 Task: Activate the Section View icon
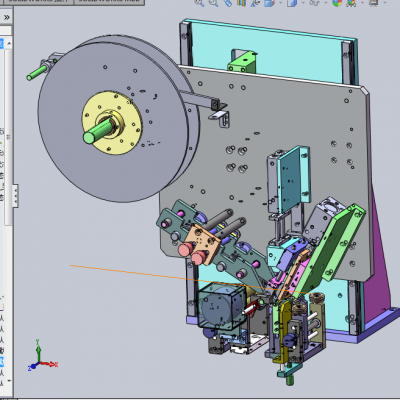(241, 3)
